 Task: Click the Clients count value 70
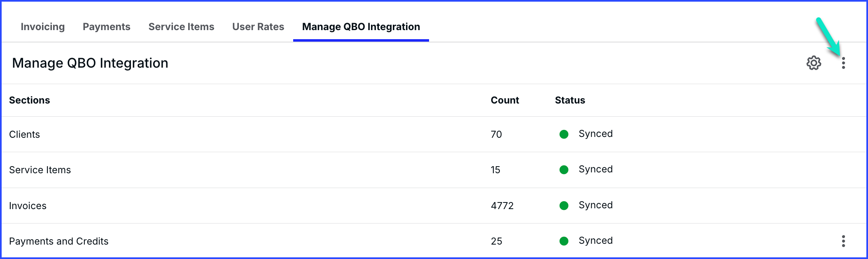[x=496, y=134]
